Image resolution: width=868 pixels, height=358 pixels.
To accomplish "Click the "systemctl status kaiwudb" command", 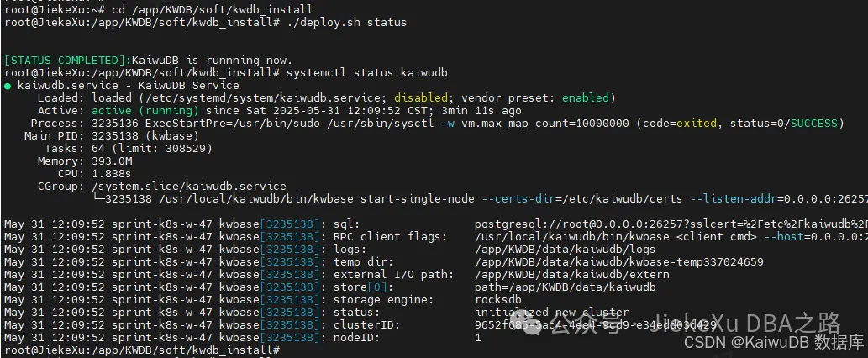I will [367, 73].
